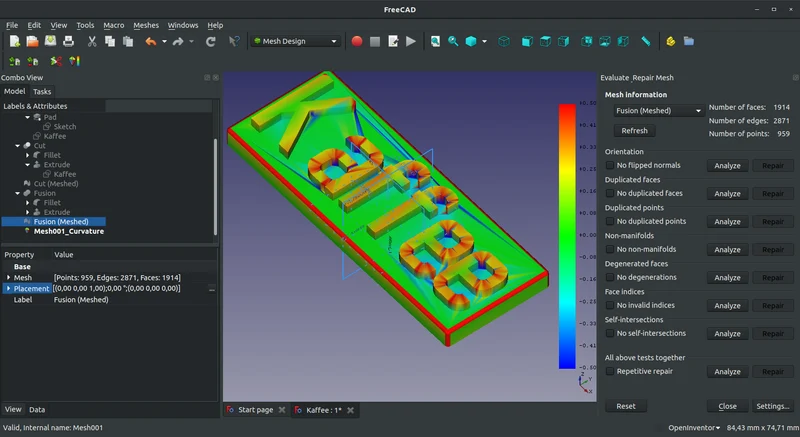Collapse the Cut tree node
The image size is (800, 437).
click(18, 146)
